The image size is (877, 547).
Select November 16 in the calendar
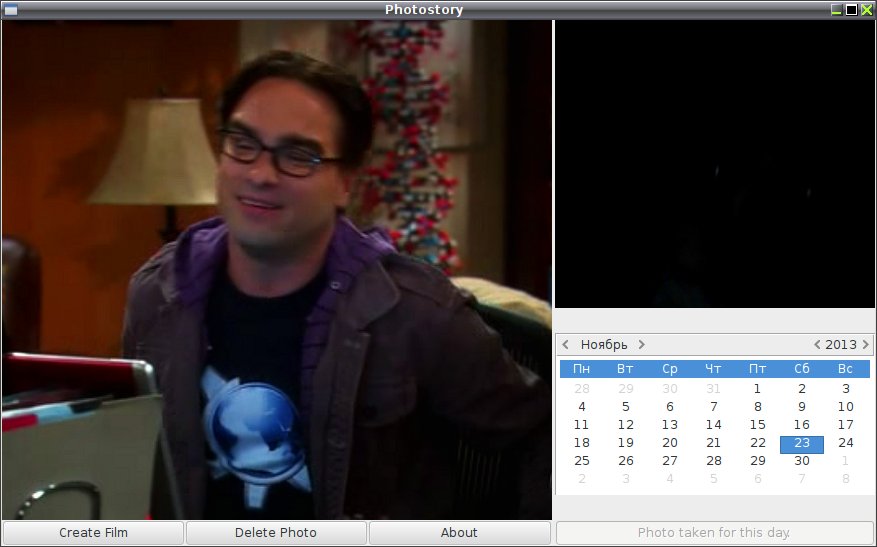tap(801, 425)
